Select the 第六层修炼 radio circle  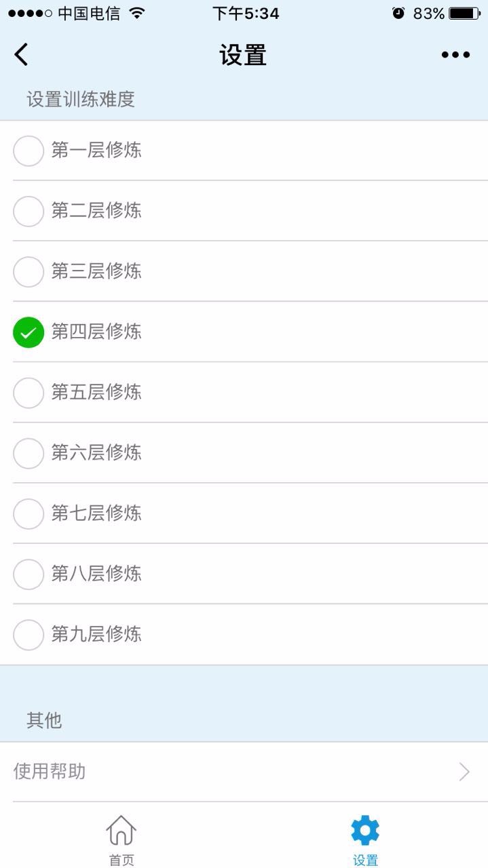click(29, 453)
